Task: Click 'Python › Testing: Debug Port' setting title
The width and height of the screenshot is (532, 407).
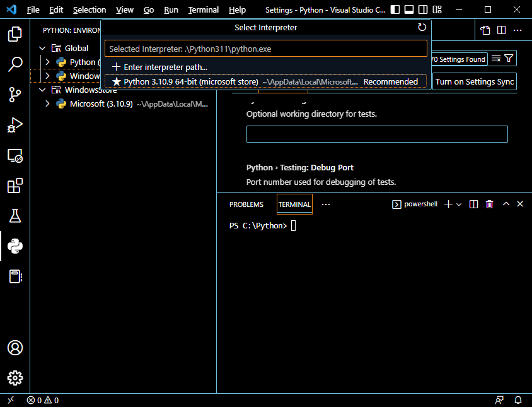Action: point(299,167)
